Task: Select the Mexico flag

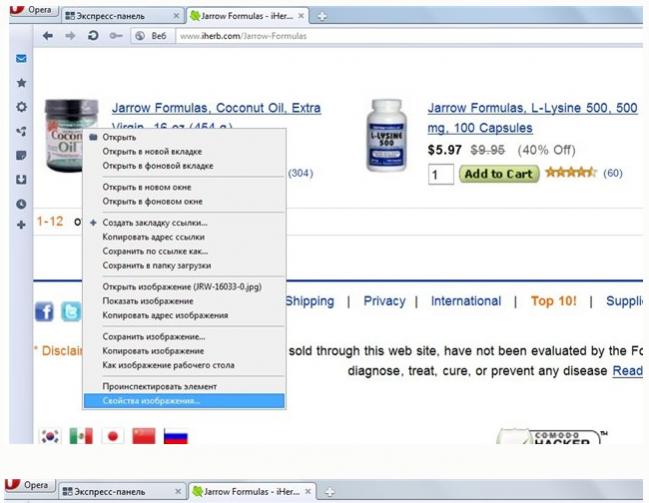Action: tap(81, 436)
